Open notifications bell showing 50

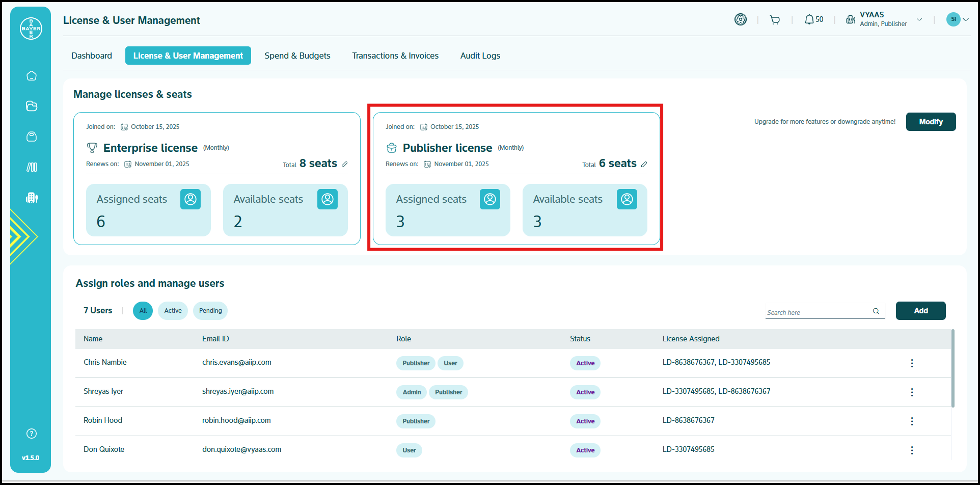coord(813,20)
